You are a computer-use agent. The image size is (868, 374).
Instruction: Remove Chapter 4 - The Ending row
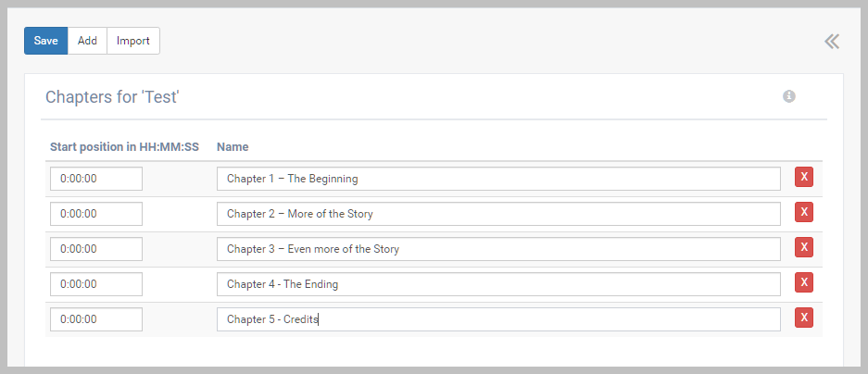(x=804, y=283)
